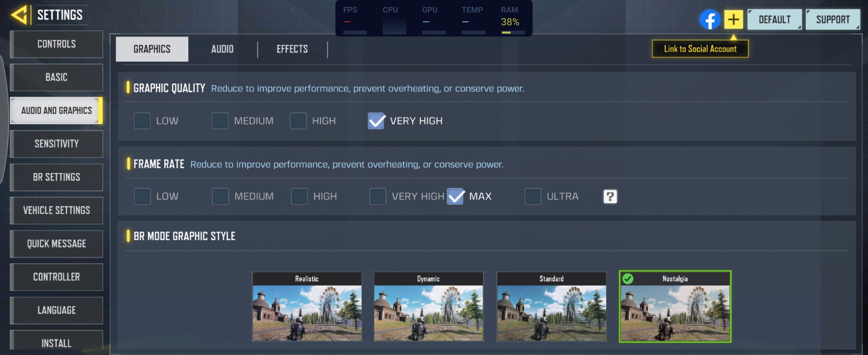The height and width of the screenshot is (355, 868).
Task: Open the frame rate help question mark
Action: 610,196
